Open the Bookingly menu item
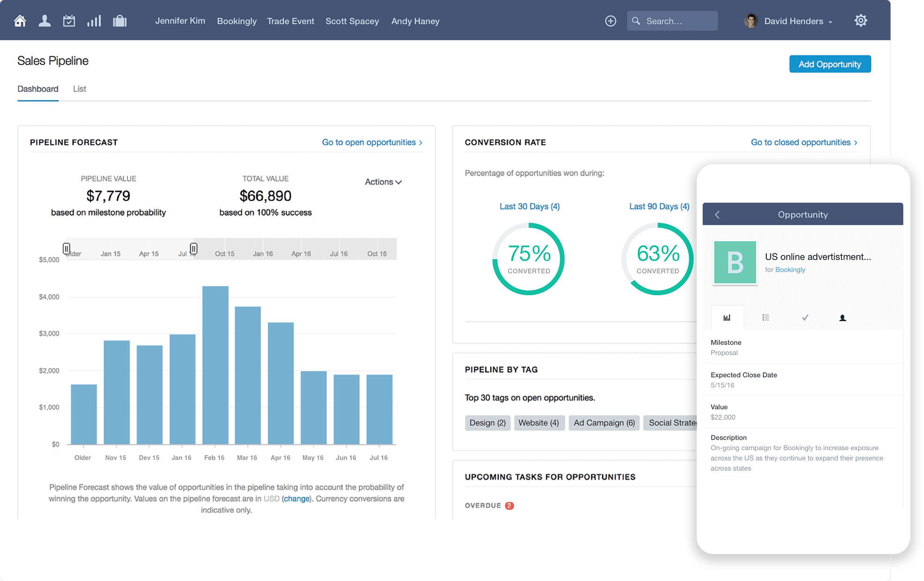 (237, 21)
